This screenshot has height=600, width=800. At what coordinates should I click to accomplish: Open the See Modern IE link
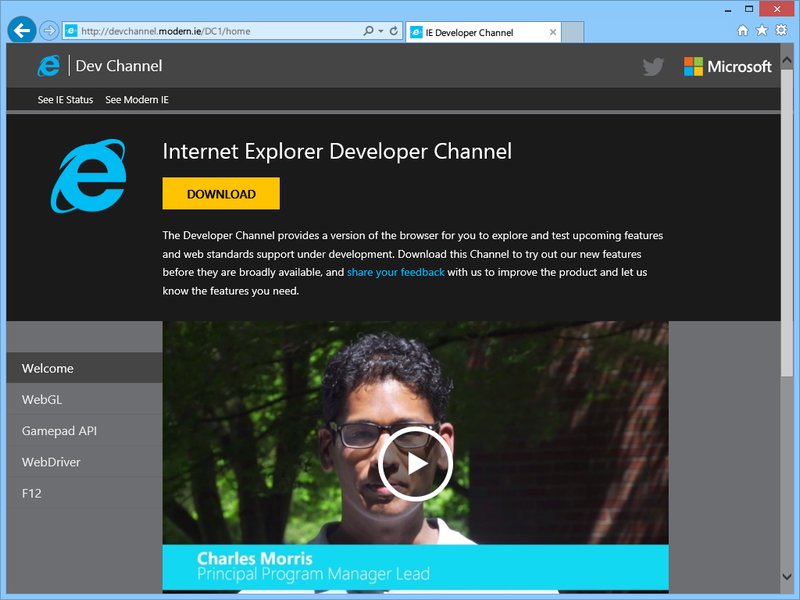(x=137, y=99)
